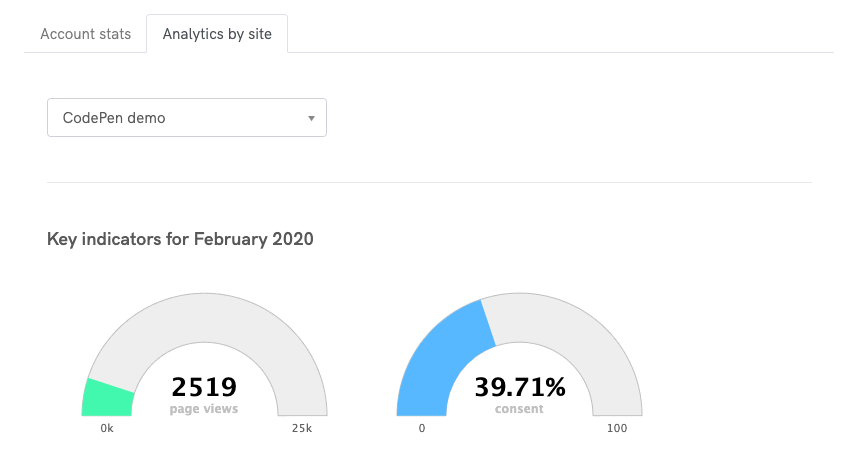Click the empty tab bar area right of tabs
Image resolution: width=855 pixels, height=470 pixels.
(560, 34)
